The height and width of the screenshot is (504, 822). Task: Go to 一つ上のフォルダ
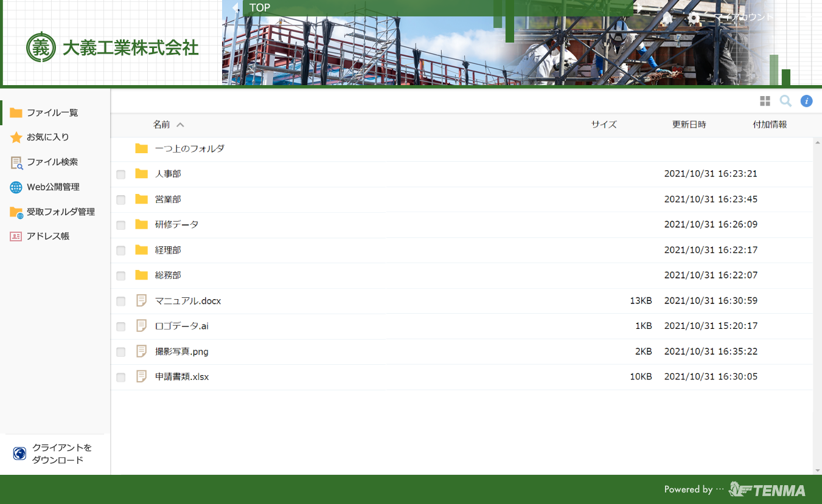coord(190,148)
